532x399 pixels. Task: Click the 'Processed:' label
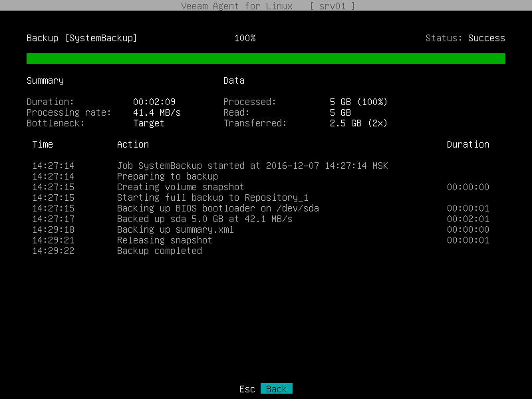pos(250,102)
